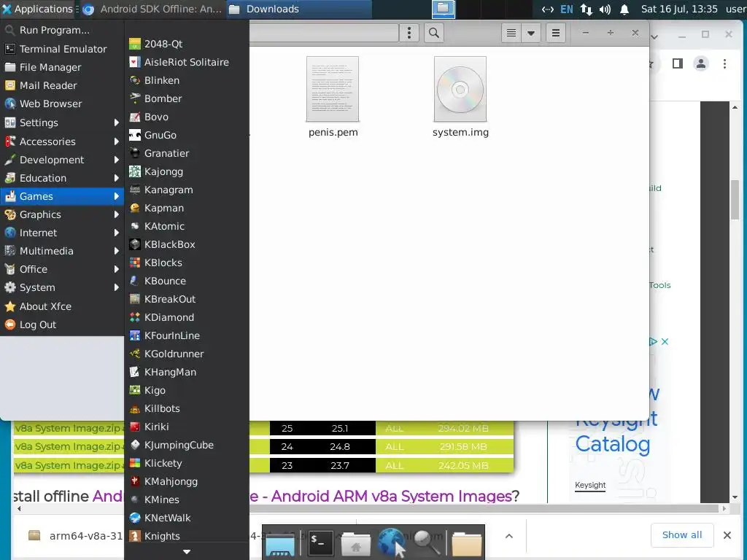Switch Downloads to list view
The height and width of the screenshot is (560, 747).
[x=511, y=33]
